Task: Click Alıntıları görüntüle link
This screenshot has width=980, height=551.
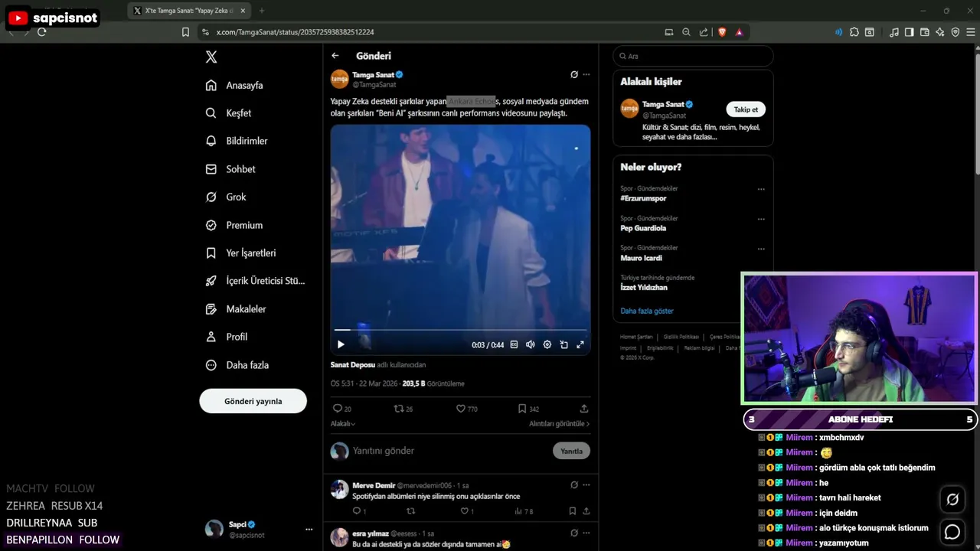Action: (559, 424)
